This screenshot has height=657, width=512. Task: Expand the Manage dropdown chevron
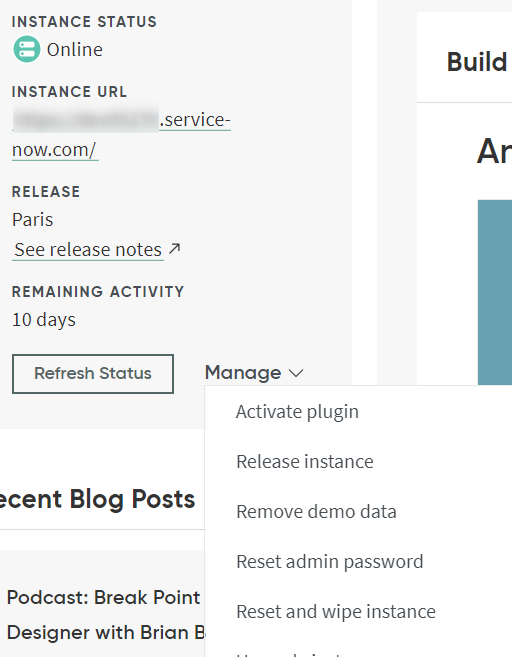pyautogui.click(x=296, y=373)
